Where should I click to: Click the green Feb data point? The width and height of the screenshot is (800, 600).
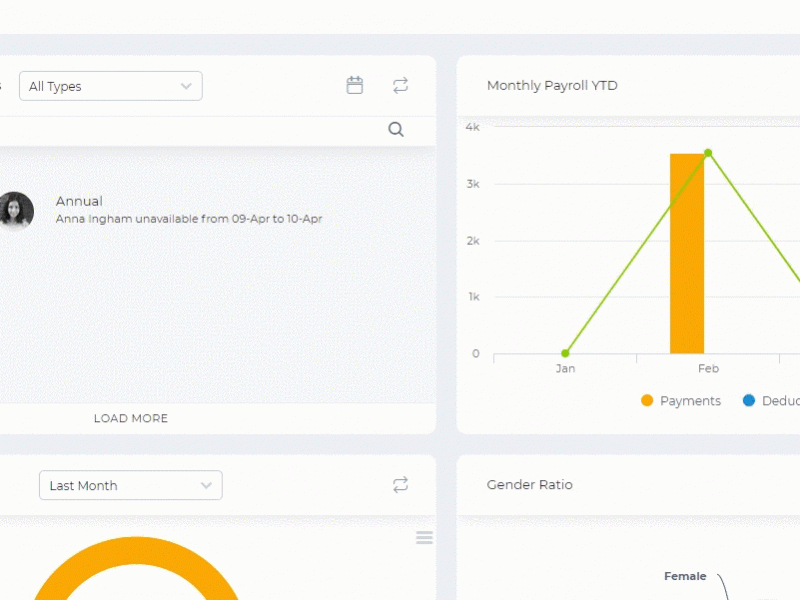click(x=708, y=153)
